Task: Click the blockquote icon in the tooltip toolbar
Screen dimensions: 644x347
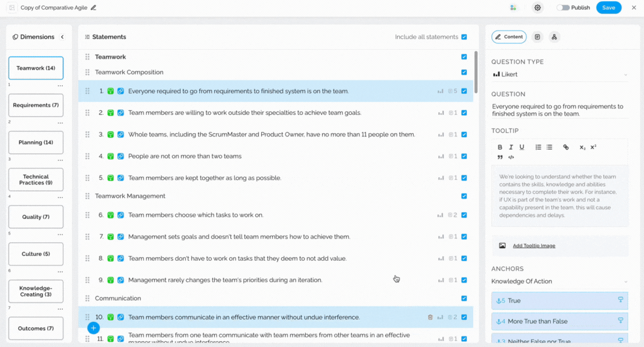Action: (x=500, y=157)
